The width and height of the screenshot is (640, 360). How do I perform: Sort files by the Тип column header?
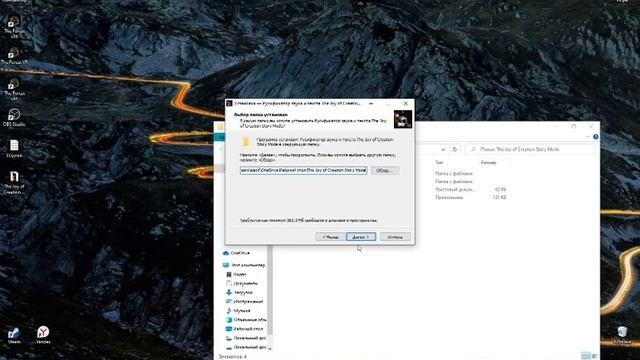point(439,162)
